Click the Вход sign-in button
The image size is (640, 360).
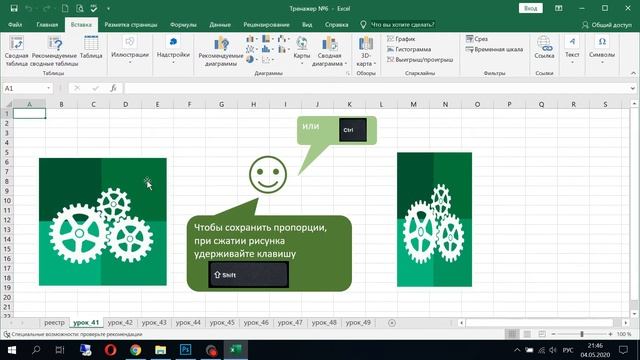(x=531, y=8)
